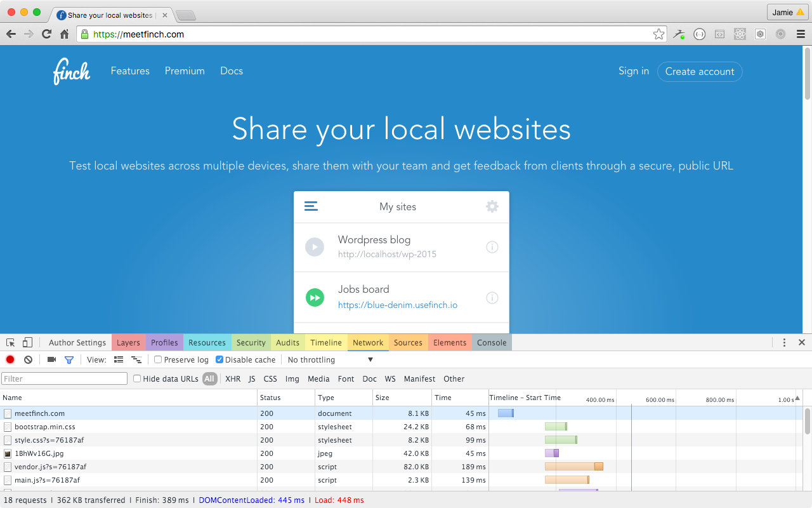Click the React extension icon in toolbar
This screenshot has height=508, width=812.
click(x=740, y=34)
